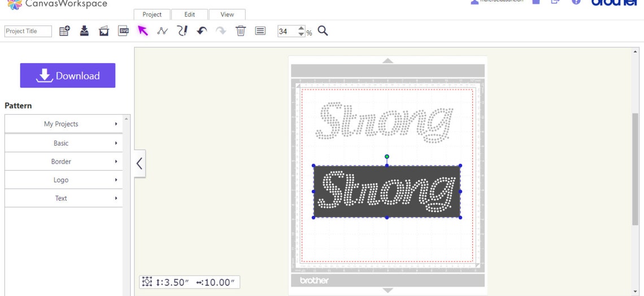This screenshot has width=644, height=296.
Task: Select the dark Strong rhinestone template
Action: 387,191
